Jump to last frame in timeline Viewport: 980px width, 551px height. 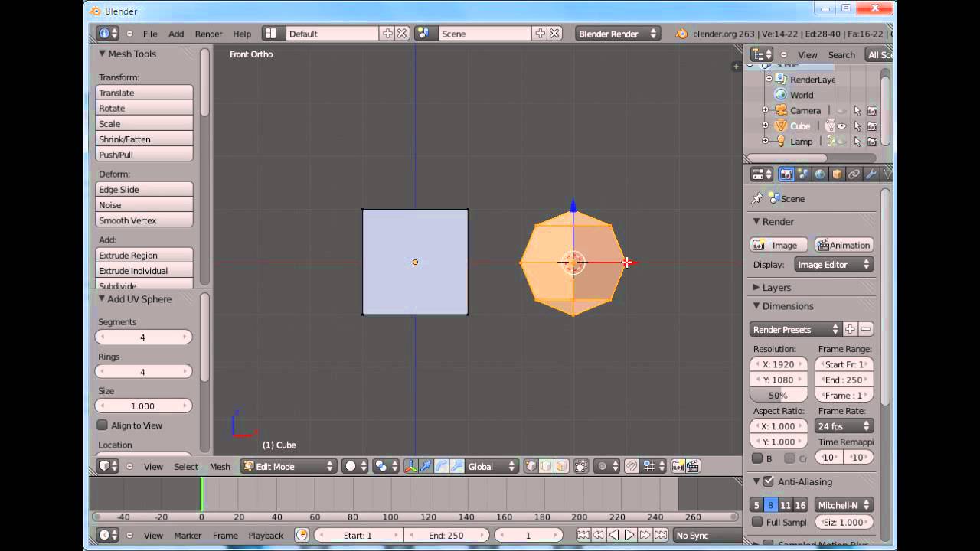point(661,536)
